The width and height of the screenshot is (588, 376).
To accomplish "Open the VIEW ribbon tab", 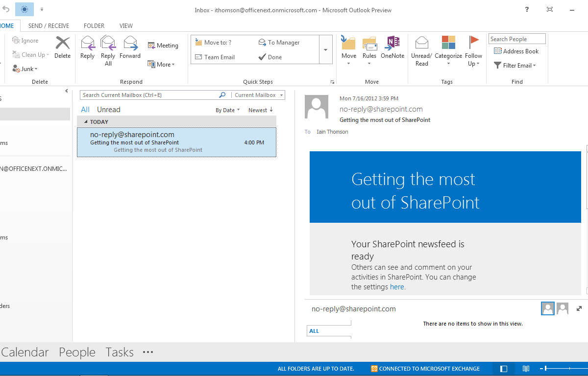I will coord(126,26).
